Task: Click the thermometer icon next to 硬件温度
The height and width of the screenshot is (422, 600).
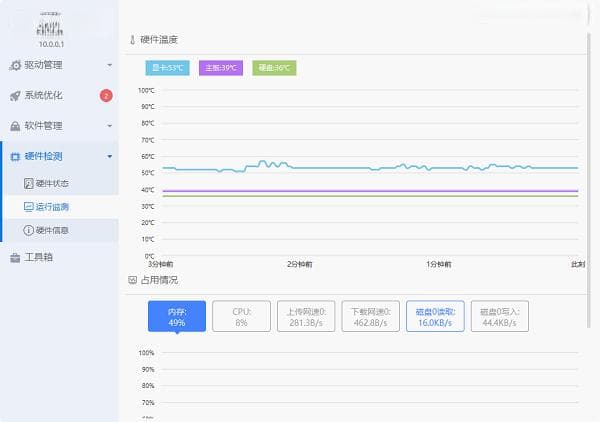Action: (133, 40)
